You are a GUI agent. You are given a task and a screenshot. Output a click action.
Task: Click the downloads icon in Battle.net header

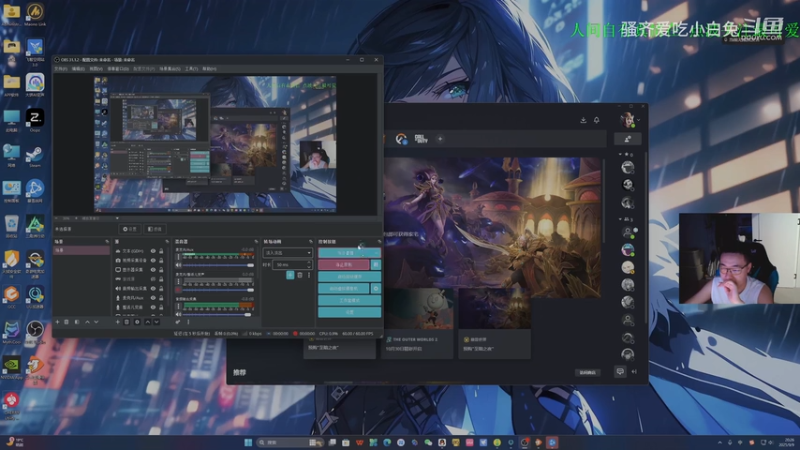[583, 120]
